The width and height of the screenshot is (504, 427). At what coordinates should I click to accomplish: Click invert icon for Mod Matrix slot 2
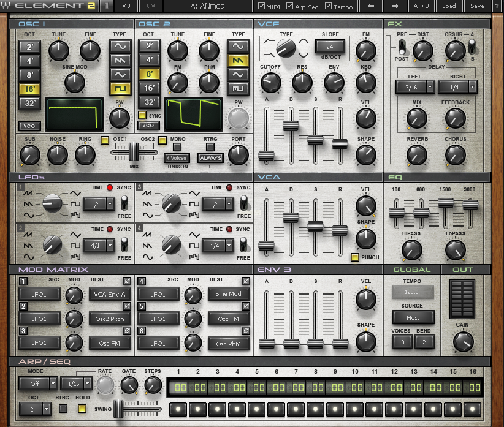click(127, 306)
